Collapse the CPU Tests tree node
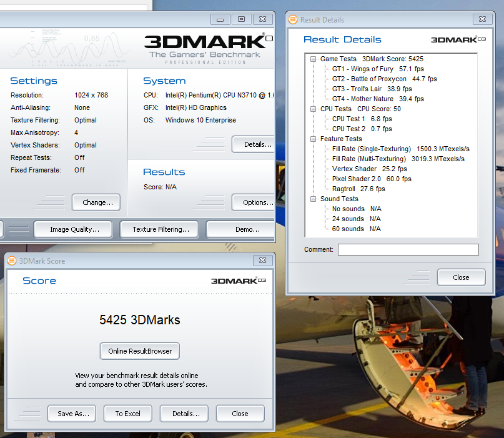The width and height of the screenshot is (504, 438). coord(313,109)
